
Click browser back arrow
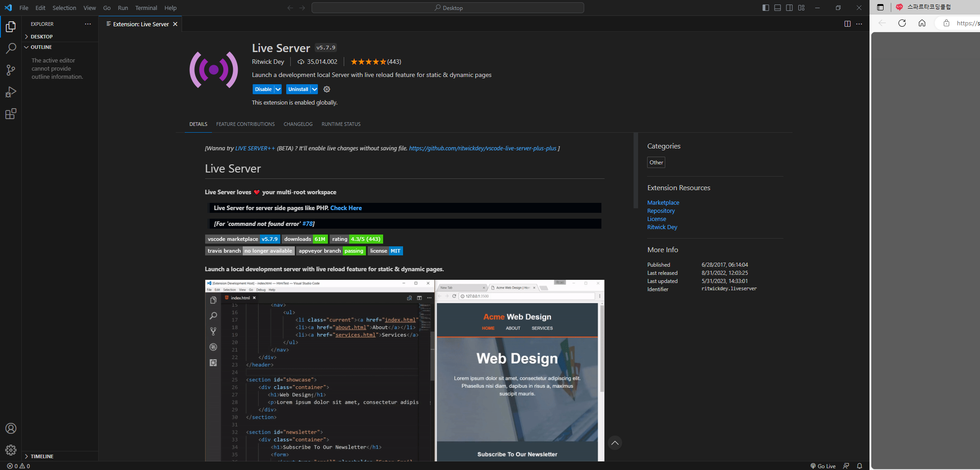[882, 23]
